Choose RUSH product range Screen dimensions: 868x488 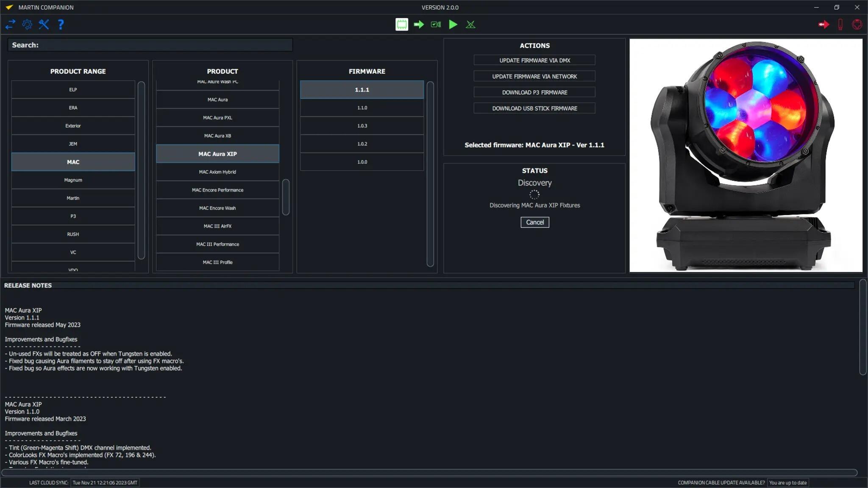click(x=73, y=234)
